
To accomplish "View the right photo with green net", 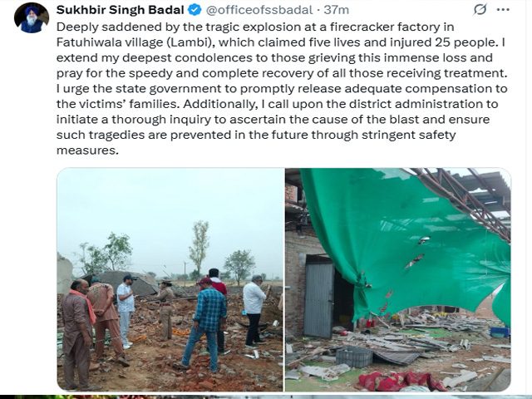I will click(x=398, y=279).
